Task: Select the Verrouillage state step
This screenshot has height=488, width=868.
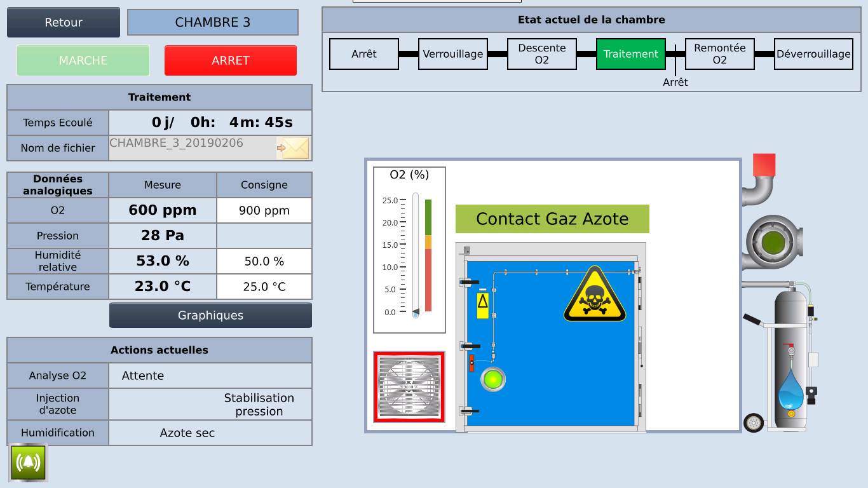Action: [452, 54]
